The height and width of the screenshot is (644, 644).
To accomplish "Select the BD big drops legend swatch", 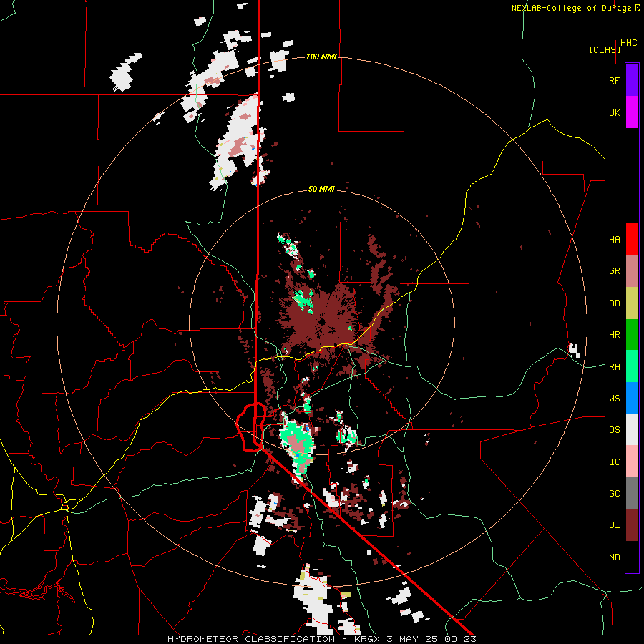I will 632,303.
